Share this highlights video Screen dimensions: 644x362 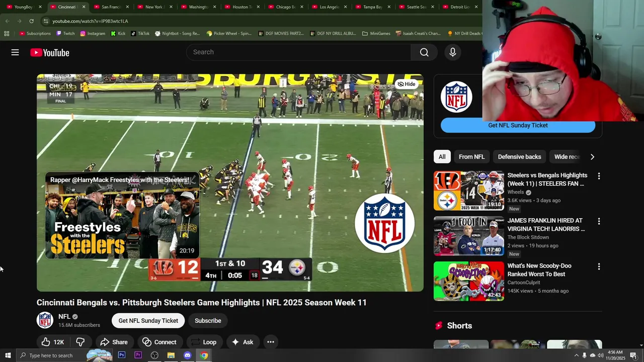114,342
